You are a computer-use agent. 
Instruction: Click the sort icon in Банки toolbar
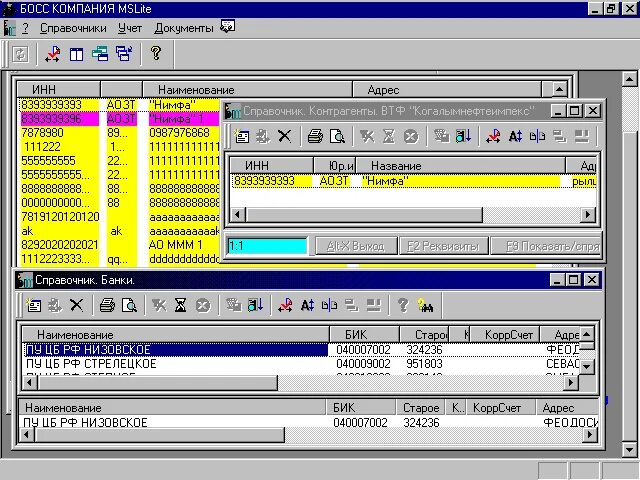coord(255,305)
